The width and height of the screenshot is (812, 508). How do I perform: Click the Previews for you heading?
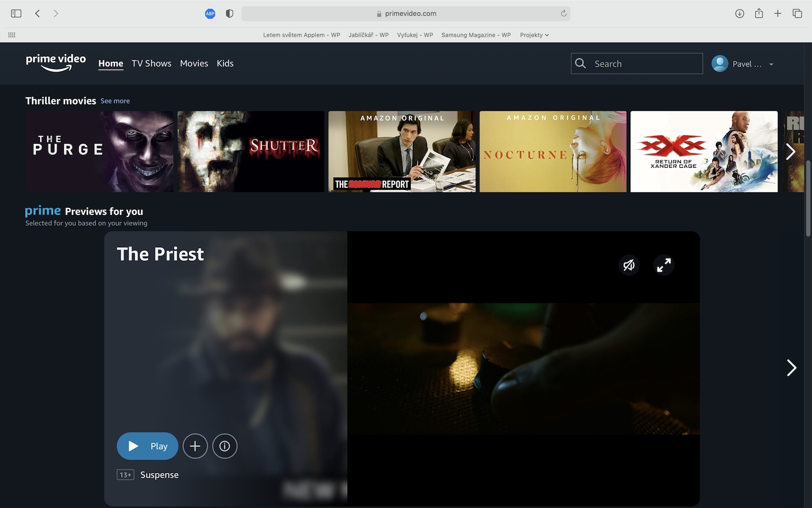pos(104,211)
